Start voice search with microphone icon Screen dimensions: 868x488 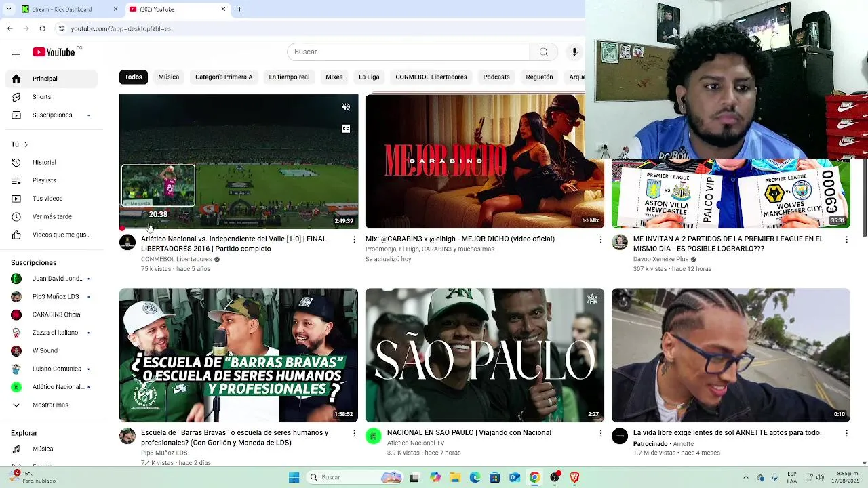(574, 52)
